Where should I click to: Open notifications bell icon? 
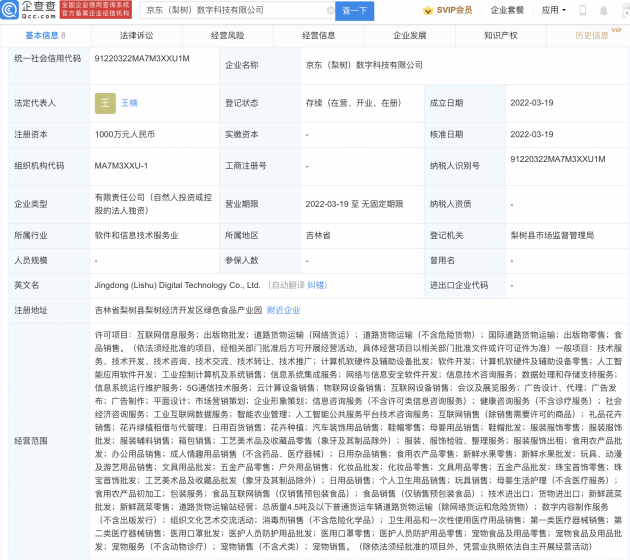603,10
